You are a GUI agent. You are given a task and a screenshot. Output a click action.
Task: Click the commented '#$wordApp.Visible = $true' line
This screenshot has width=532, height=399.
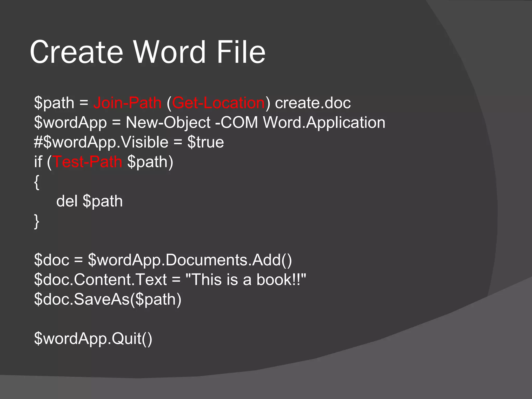129,142
